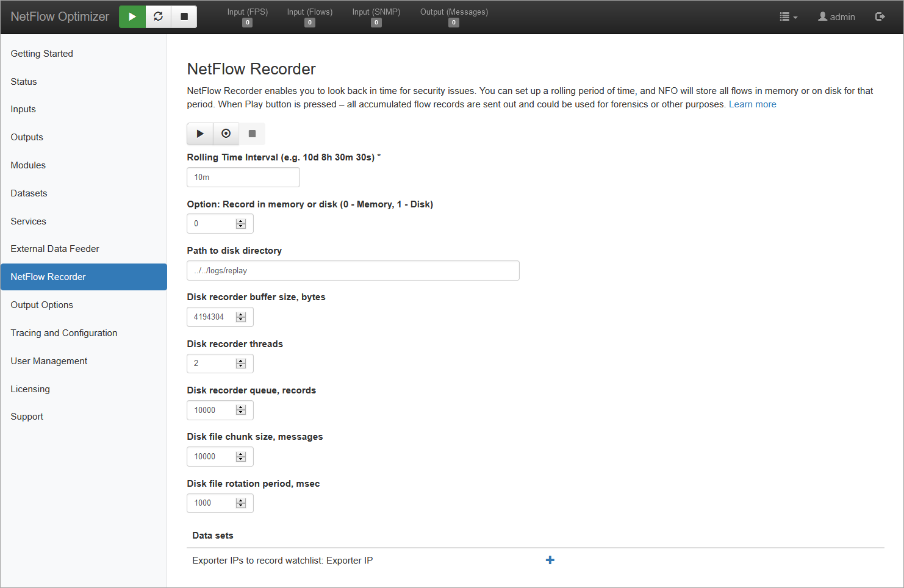Go to User Management

84,361
